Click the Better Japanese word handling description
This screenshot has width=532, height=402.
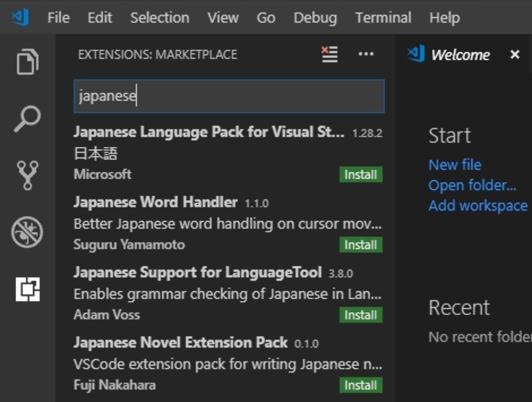click(x=228, y=224)
